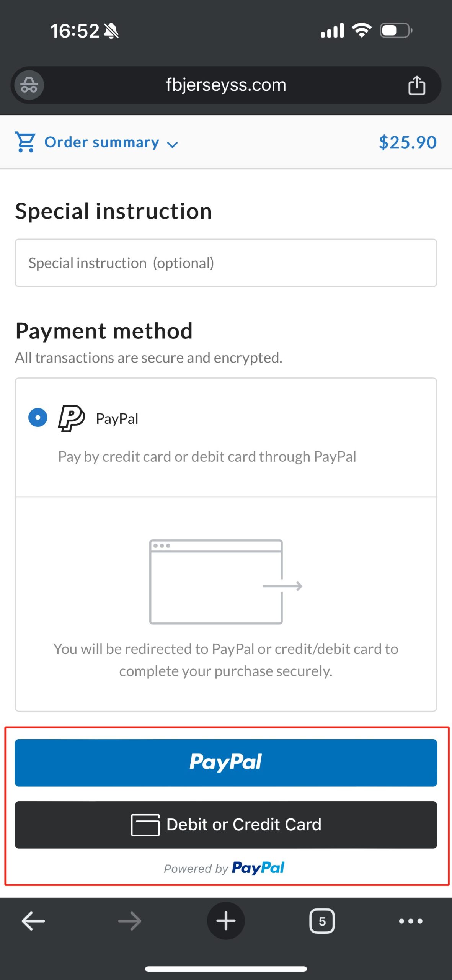The height and width of the screenshot is (980, 452).
Task: Tap the $25.90 order total
Action: point(408,142)
